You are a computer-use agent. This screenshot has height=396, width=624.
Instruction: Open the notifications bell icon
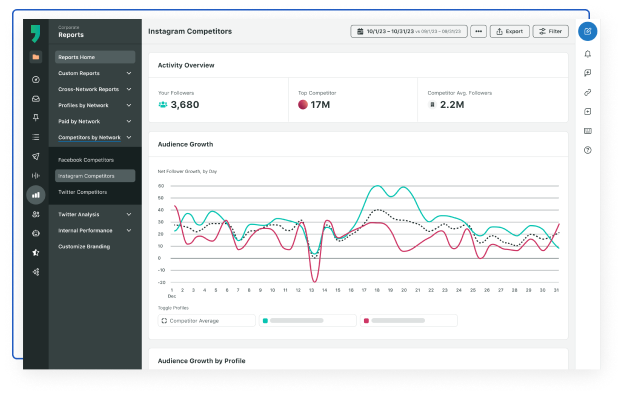(587, 54)
